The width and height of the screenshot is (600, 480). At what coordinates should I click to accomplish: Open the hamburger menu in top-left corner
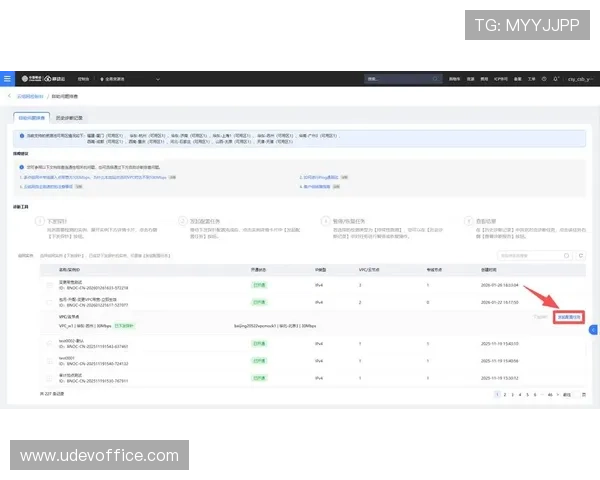click(x=7, y=78)
